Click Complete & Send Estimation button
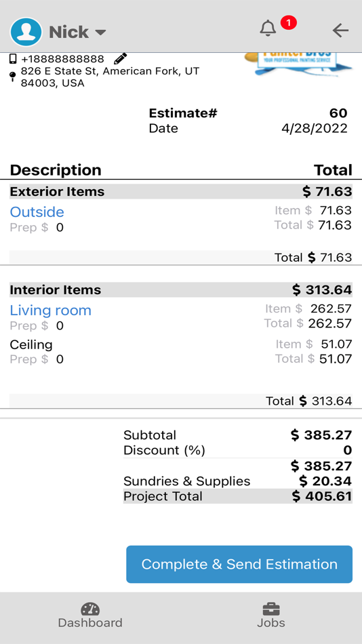The height and width of the screenshot is (644, 362). coord(239,564)
